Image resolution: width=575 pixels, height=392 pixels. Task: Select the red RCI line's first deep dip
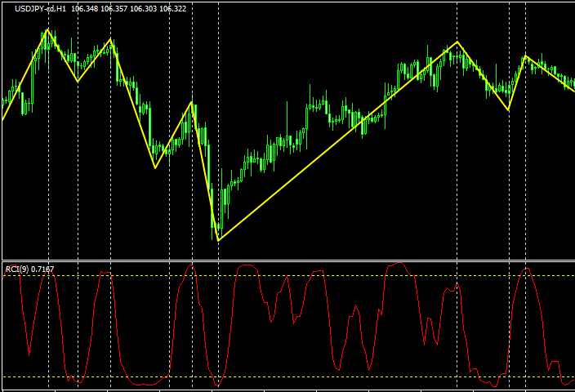click(29, 353)
